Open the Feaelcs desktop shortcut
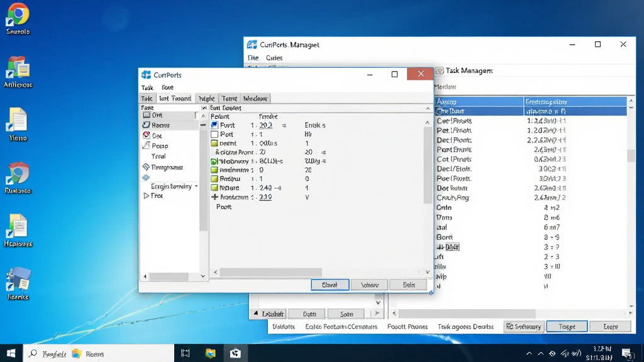 pyautogui.click(x=18, y=284)
